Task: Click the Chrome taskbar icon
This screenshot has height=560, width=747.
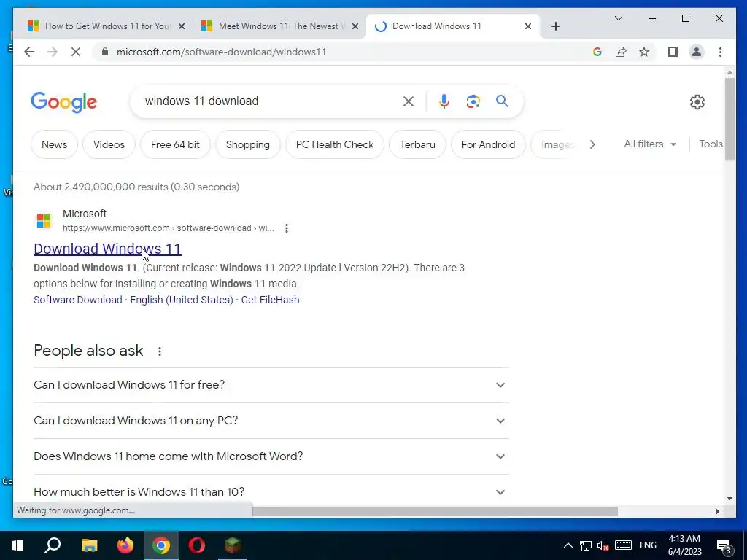Action: click(x=161, y=545)
